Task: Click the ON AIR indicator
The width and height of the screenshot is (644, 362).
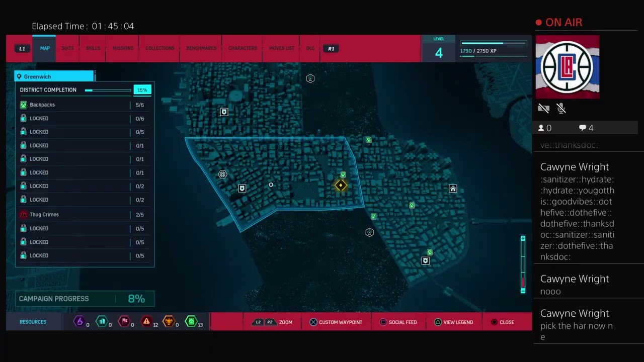Action: (559, 23)
